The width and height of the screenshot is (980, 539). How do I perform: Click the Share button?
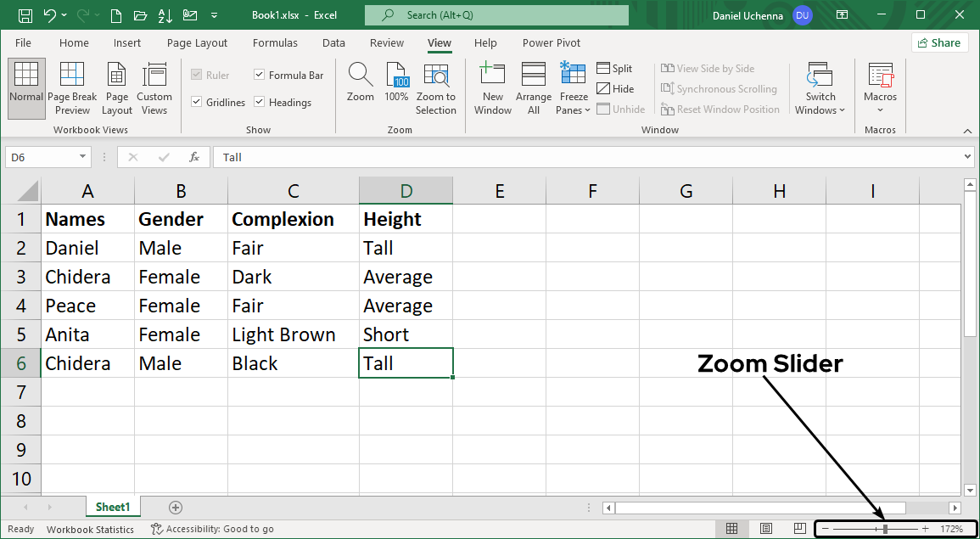point(939,42)
